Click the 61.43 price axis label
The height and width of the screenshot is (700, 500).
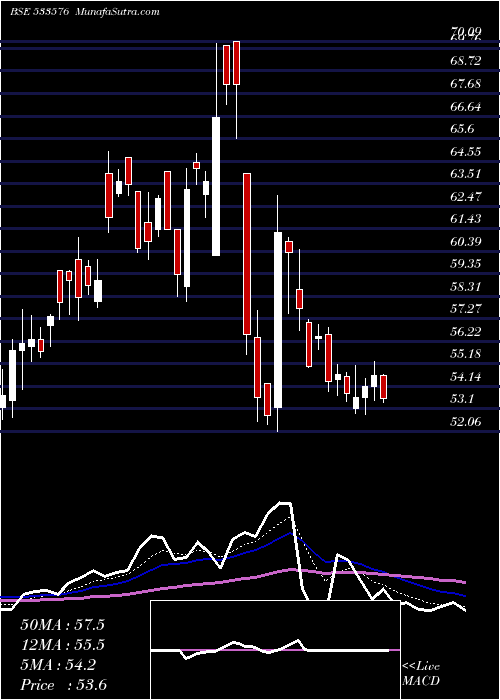tap(466, 219)
